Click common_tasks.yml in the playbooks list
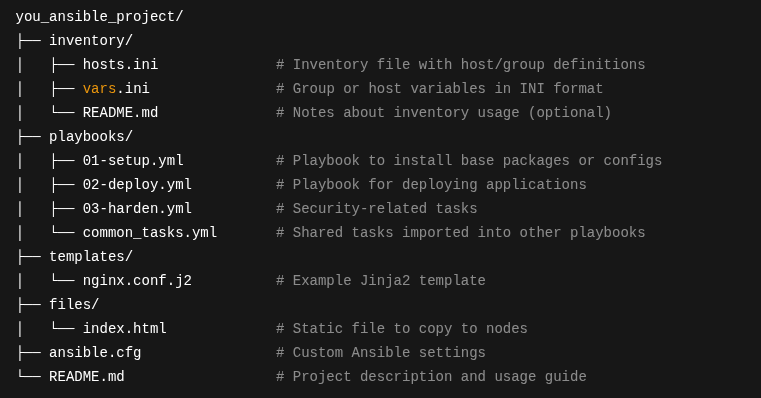 point(149,232)
